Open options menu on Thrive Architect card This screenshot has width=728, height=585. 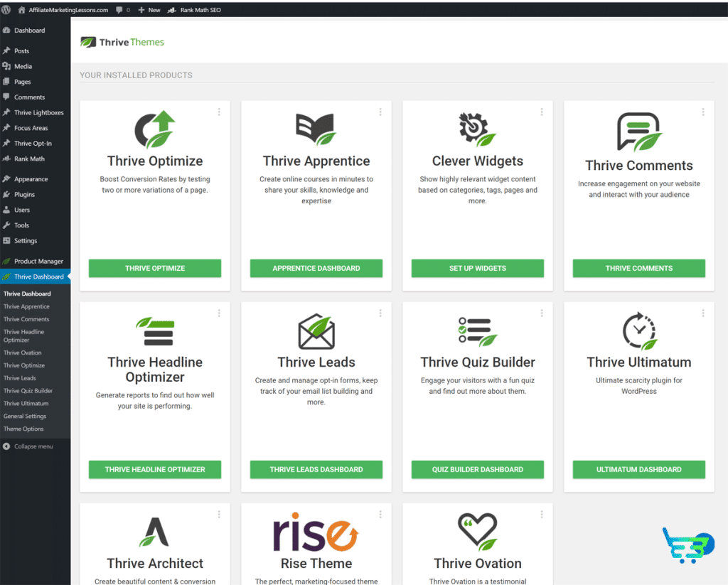pos(219,515)
